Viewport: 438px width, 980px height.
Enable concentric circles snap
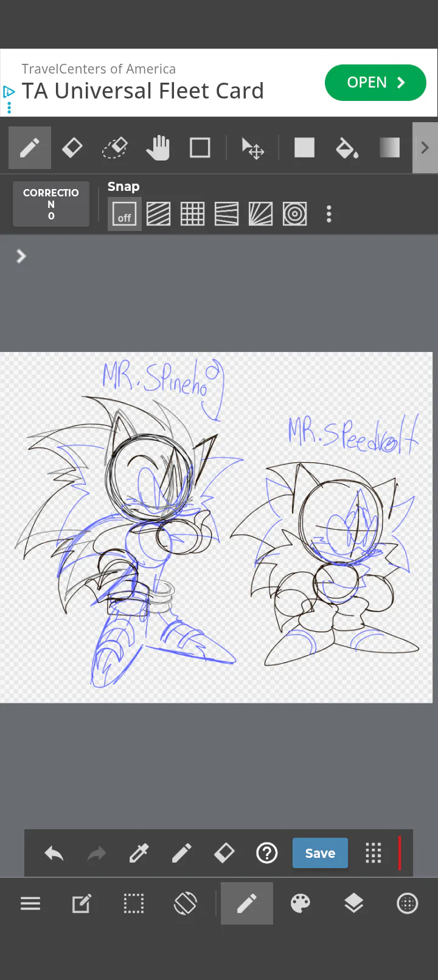click(295, 214)
